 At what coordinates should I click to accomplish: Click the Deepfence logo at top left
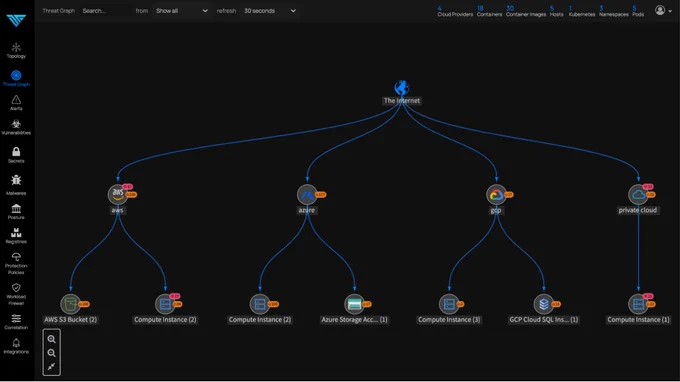[x=16, y=20]
